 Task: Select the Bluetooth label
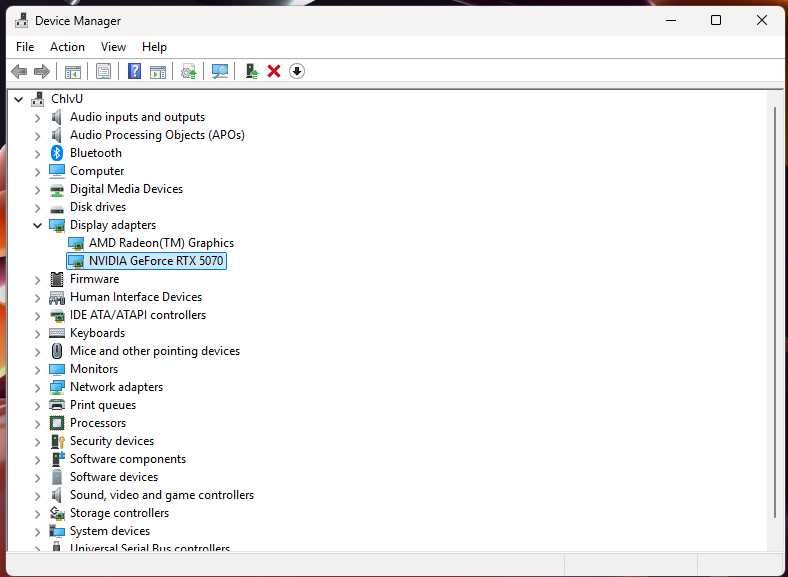96,153
